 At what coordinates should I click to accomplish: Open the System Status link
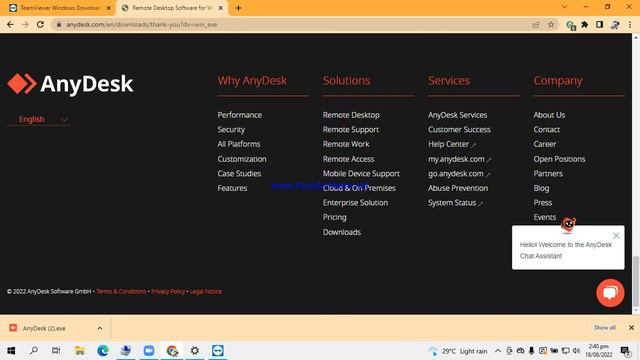tap(456, 202)
